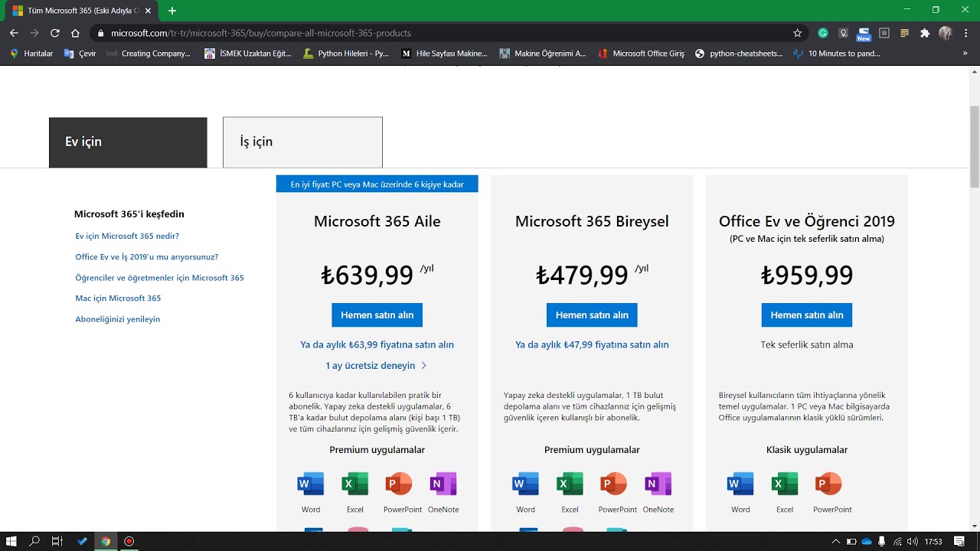This screenshot has width=980, height=551.
Task: Bookmark this page with the star icon
Action: 797,33
